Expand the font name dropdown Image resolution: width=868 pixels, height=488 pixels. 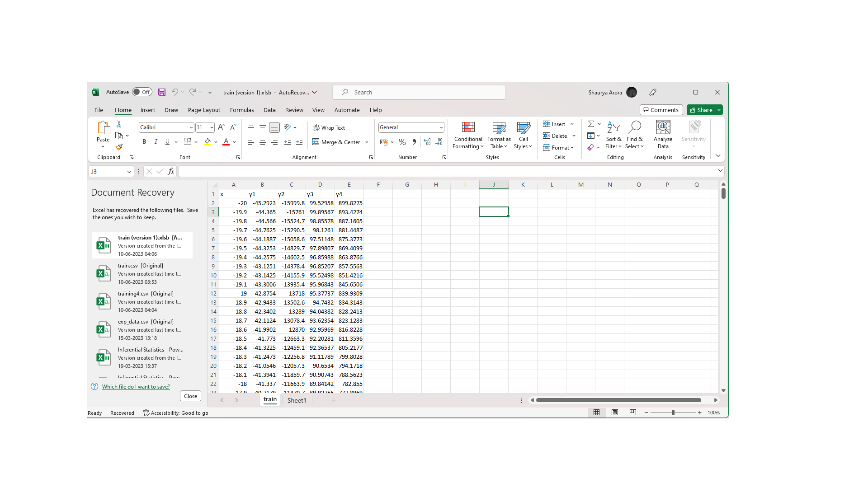191,127
